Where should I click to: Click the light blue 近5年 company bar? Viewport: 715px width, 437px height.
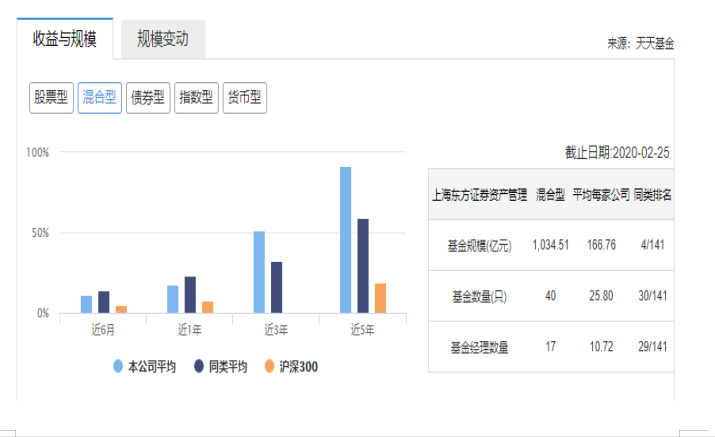tap(346, 240)
